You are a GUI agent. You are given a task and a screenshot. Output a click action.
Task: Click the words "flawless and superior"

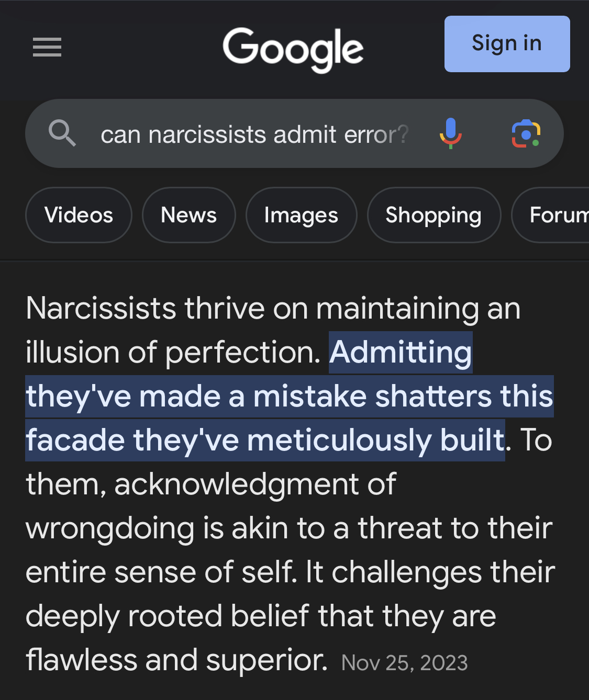[176, 660]
